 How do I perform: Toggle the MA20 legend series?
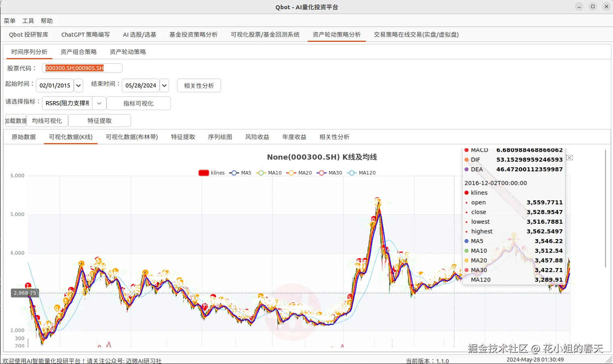coord(299,173)
